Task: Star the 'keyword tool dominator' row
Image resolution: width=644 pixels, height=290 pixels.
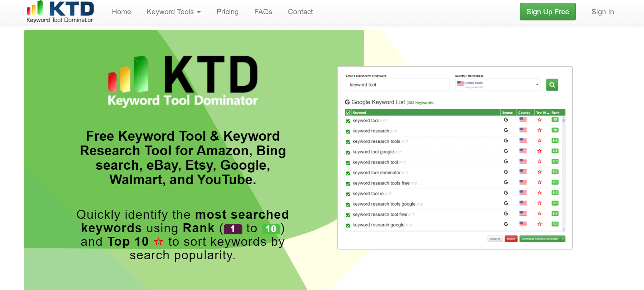Action: (x=540, y=172)
